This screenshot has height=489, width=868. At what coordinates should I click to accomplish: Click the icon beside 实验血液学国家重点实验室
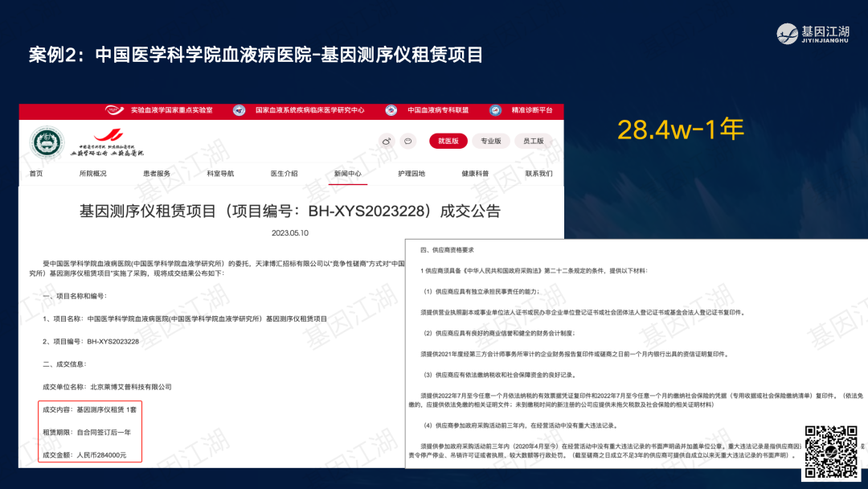[x=113, y=110]
